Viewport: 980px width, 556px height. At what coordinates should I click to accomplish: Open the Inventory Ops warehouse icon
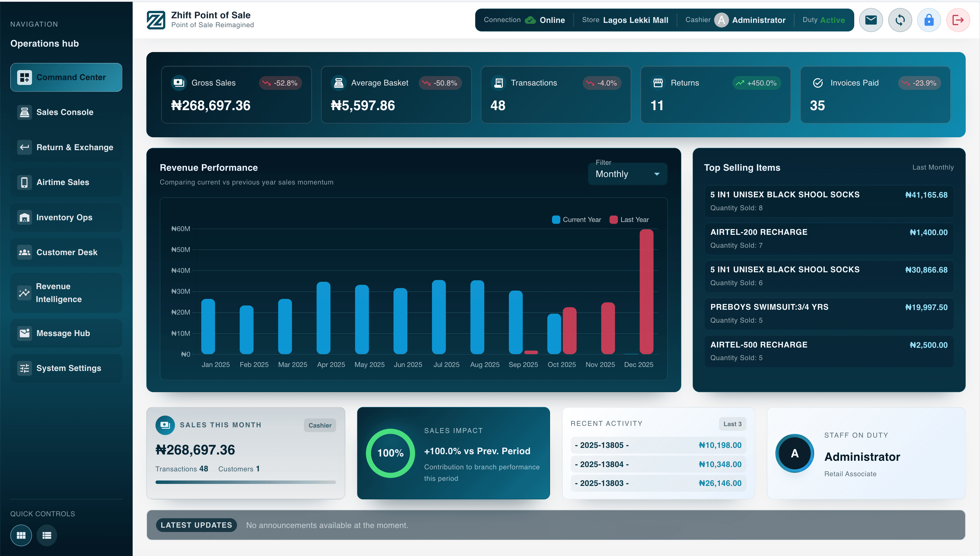tap(24, 217)
